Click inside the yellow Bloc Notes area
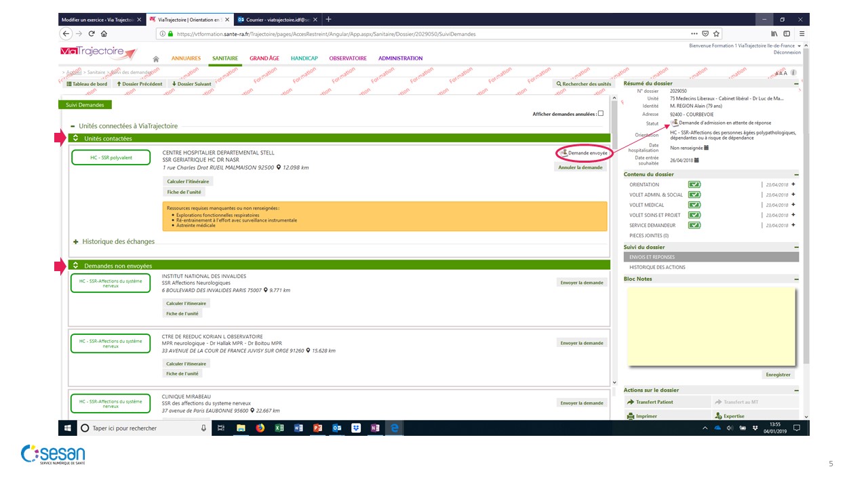868x488 pixels. coord(710,325)
